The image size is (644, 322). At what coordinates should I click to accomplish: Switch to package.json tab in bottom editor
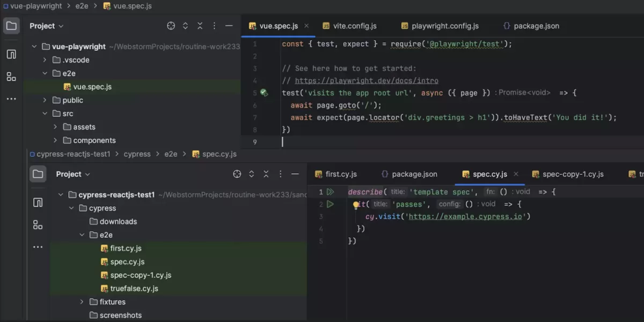coord(409,174)
